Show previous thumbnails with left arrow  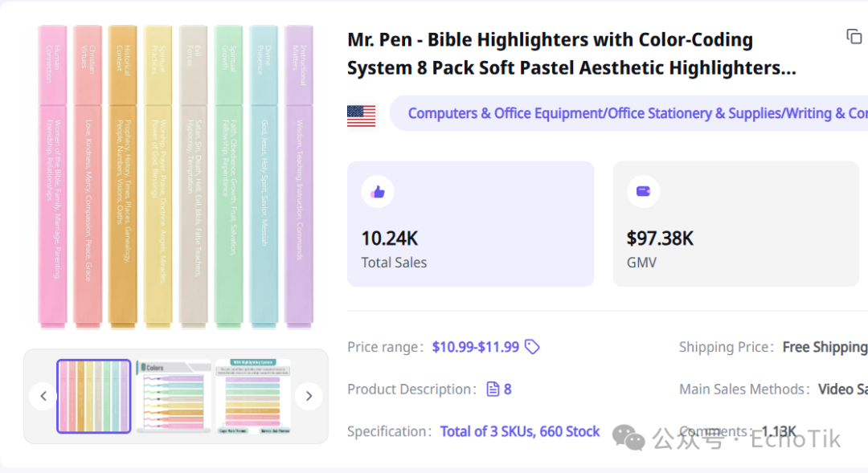(43, 396)
